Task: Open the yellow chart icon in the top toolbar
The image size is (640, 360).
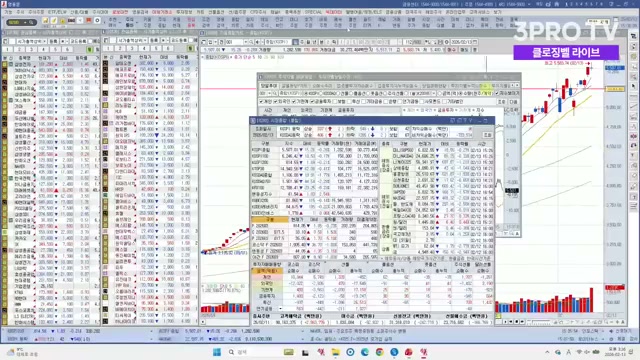Action: point(45,20)
